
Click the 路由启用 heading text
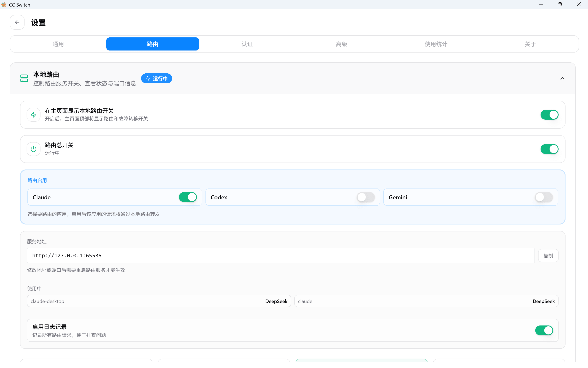pyautogui.click(x=37, y=181)
